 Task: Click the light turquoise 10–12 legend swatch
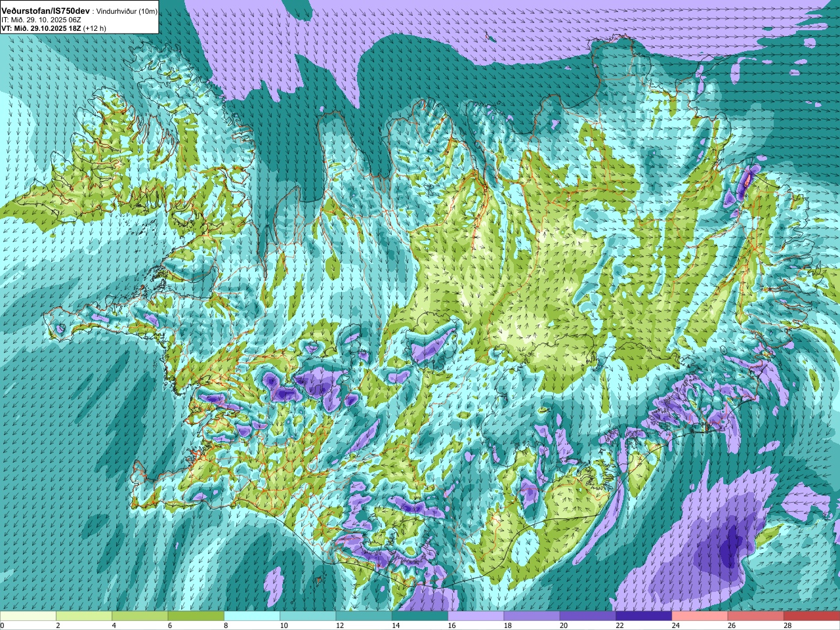(308, 616)
